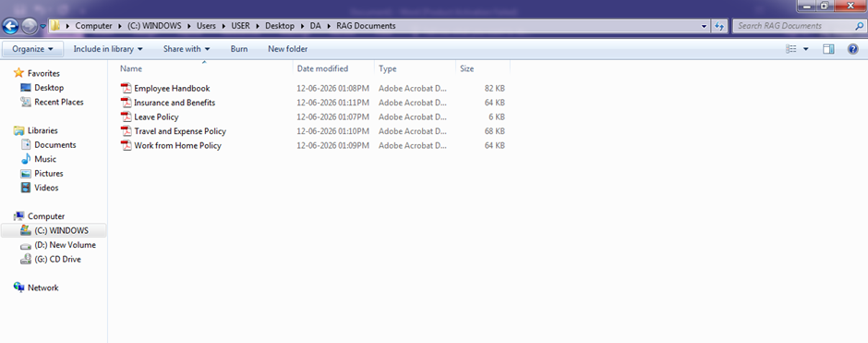Open the Music library

45,159
